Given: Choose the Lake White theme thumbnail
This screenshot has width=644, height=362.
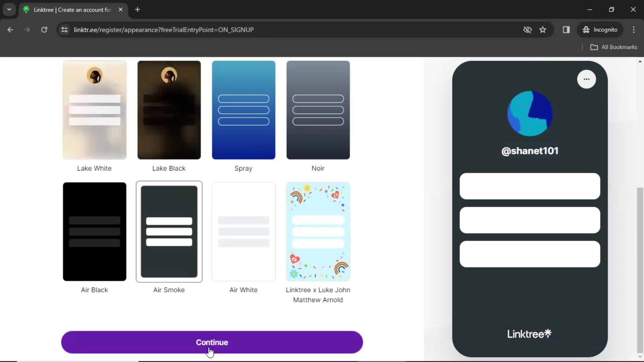Looking at the screenshot, I should [95, 110].
